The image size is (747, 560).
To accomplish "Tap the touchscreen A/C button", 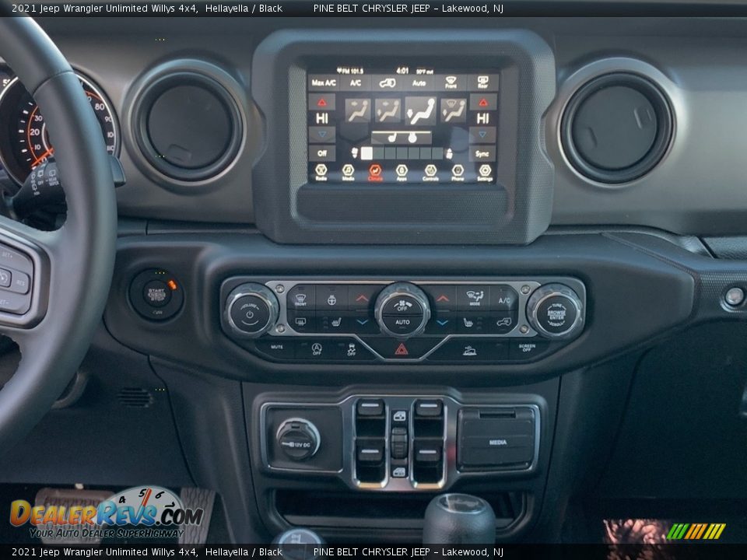I will pyautogui.click(x=356, y=83).
